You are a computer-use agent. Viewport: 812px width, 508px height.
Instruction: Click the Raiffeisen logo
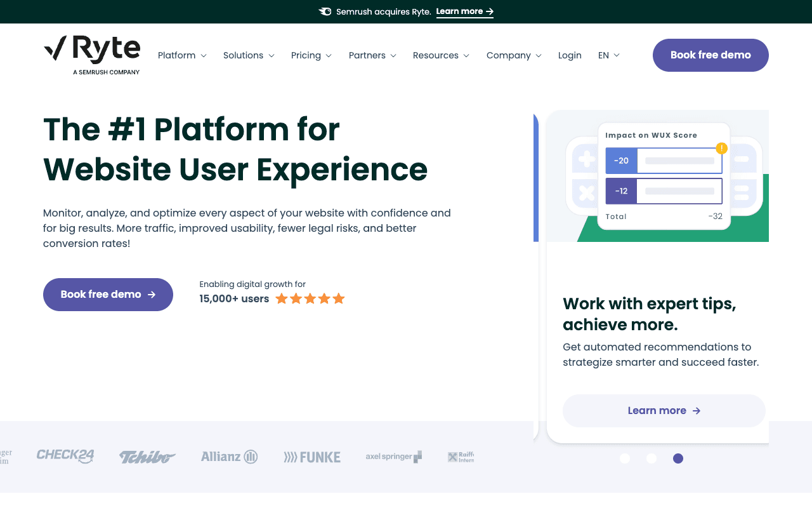pyautogui.click(x=461, y=457)
